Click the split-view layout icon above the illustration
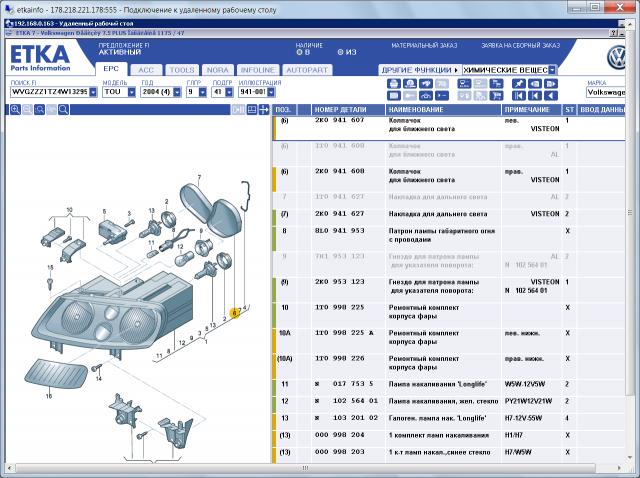The height and width of the screenshot is (478, 640). (252, 109)
